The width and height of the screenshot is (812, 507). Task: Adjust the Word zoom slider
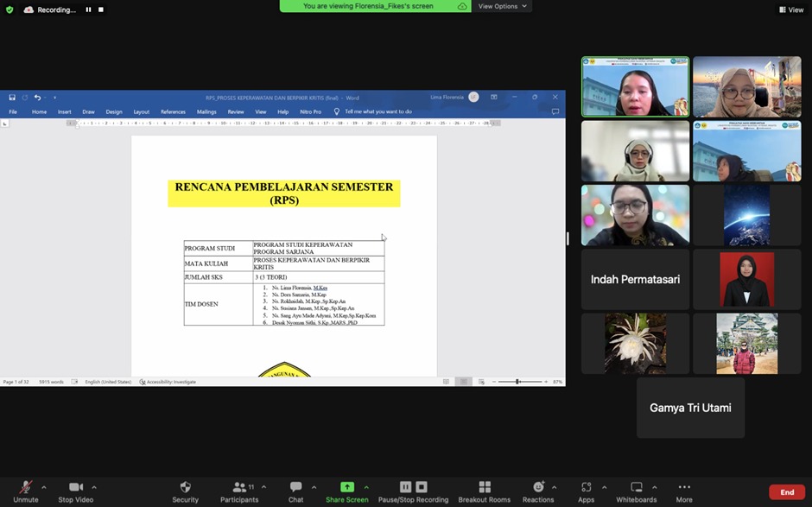[517, 382]
